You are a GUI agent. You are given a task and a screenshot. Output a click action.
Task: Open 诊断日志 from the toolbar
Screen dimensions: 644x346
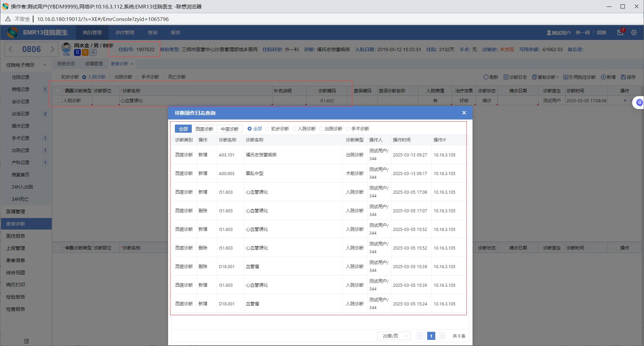(x=515, y=77)
